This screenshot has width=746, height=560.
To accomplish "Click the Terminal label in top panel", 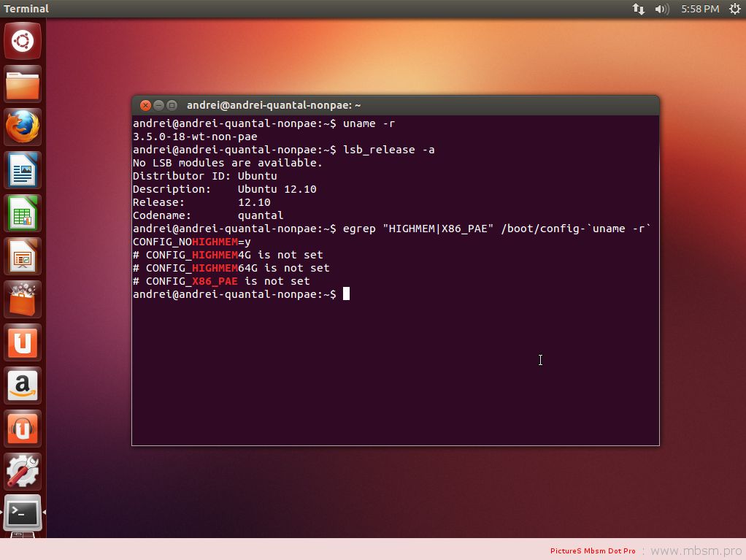I will tap(26, 9).
